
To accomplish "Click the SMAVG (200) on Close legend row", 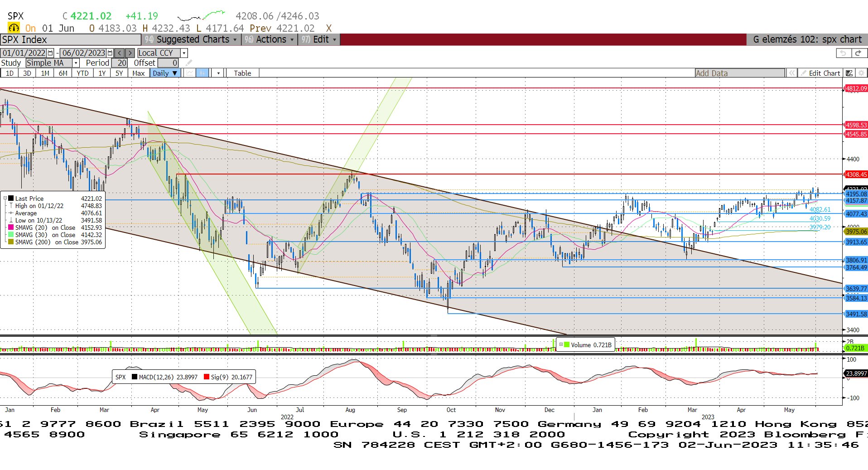I will (55, 242).
